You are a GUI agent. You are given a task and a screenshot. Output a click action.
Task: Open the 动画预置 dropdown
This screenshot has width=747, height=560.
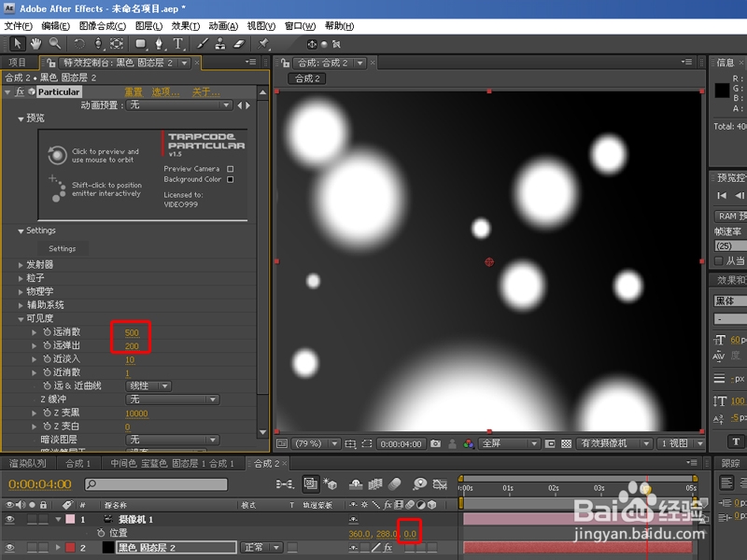pyautogui.click(x=179, y=105)
